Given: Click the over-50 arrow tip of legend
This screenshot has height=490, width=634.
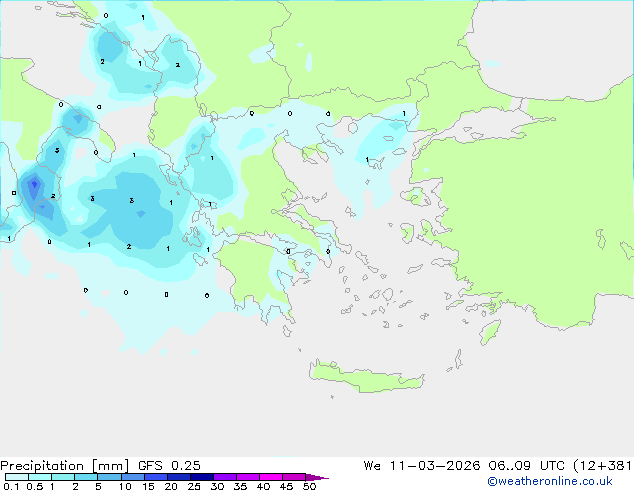Looking at the screenshot, I should point(317,477).
